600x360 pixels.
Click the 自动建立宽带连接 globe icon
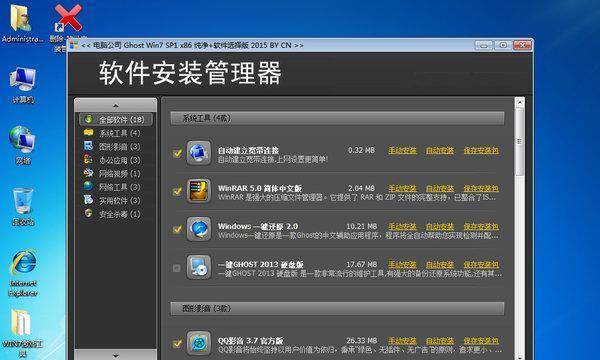199,153
